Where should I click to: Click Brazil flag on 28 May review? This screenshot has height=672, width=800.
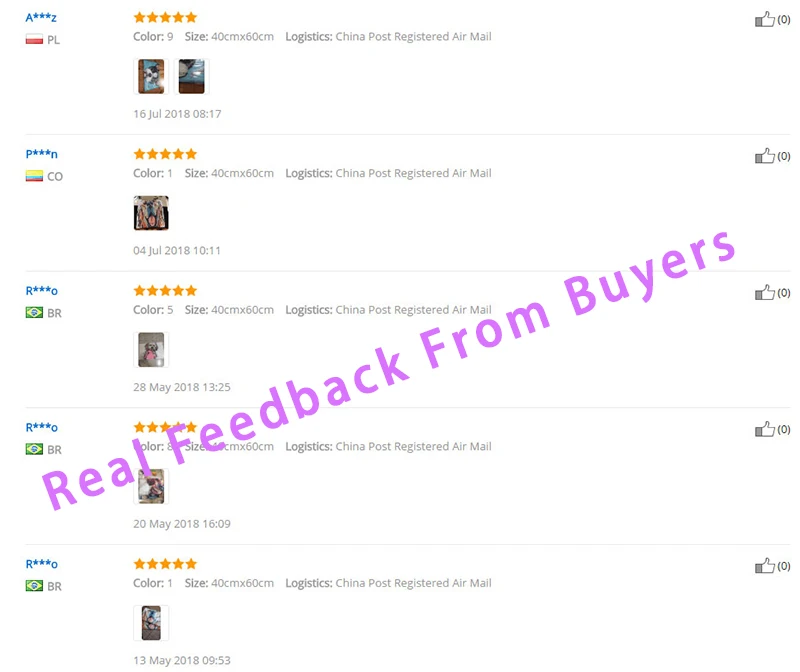pos(34,312)
